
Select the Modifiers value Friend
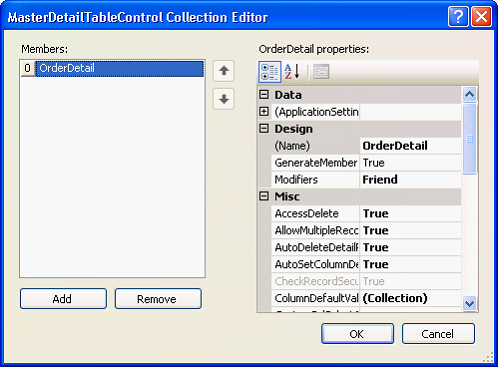point(410,180)
